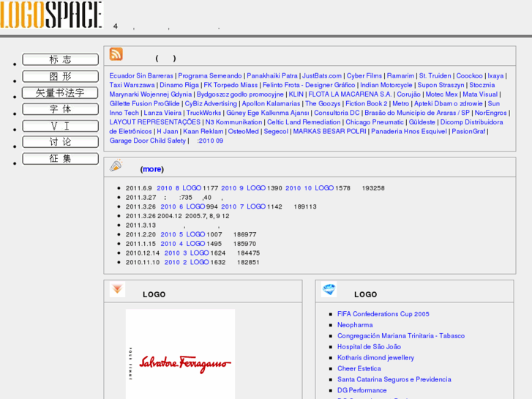Screen dimensions: 532x399
Task: Open the CyBiz Advertising link
Action: (x=211, y=103)
